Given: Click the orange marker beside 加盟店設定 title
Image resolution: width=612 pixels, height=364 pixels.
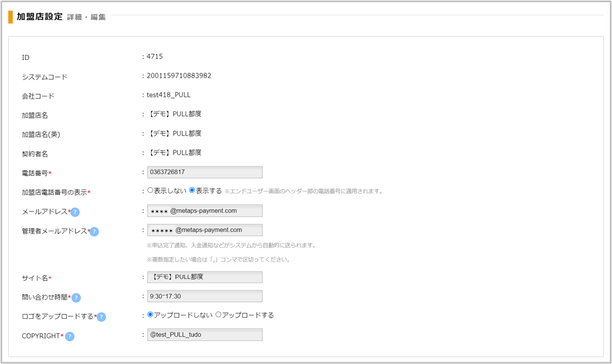Looking at the screenshot, I should (x=10, y=17).
